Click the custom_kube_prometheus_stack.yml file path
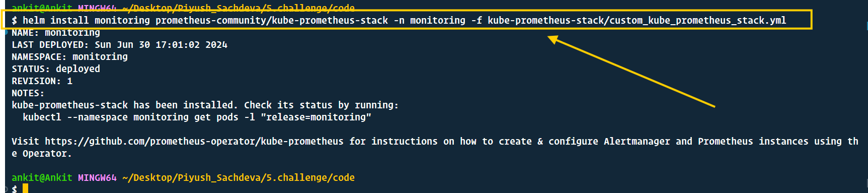The image size is (868, 193). [x=637, y=21]
